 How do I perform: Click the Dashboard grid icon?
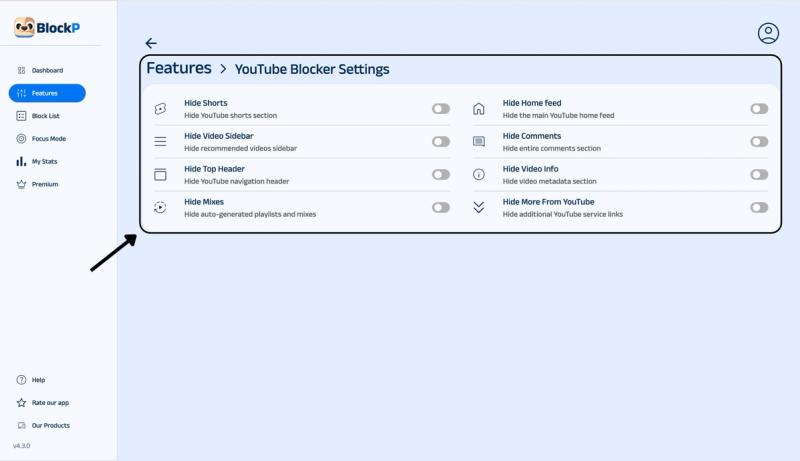(21, 70)
